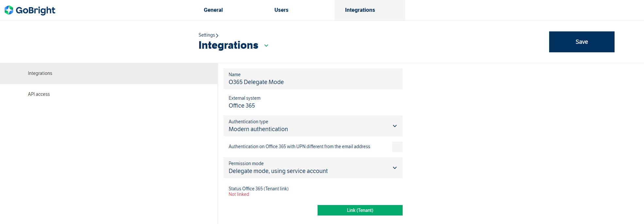Click the Not linked status text

point(238,194)
